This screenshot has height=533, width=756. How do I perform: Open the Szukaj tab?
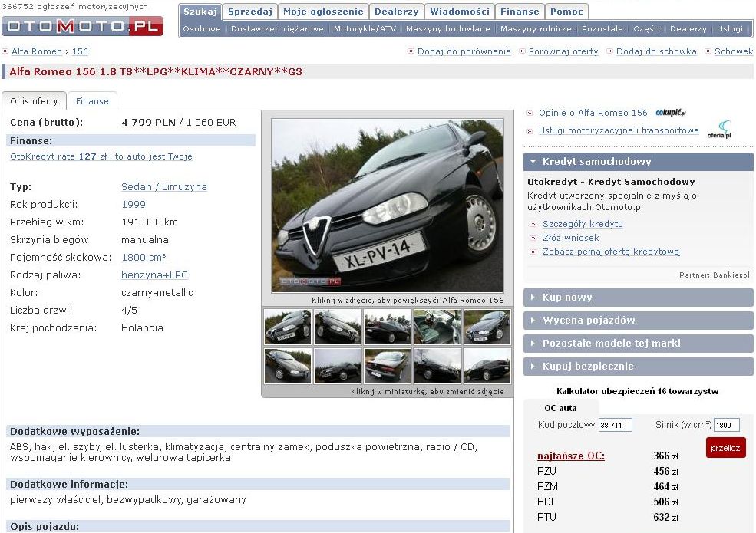tap(200, 12)
